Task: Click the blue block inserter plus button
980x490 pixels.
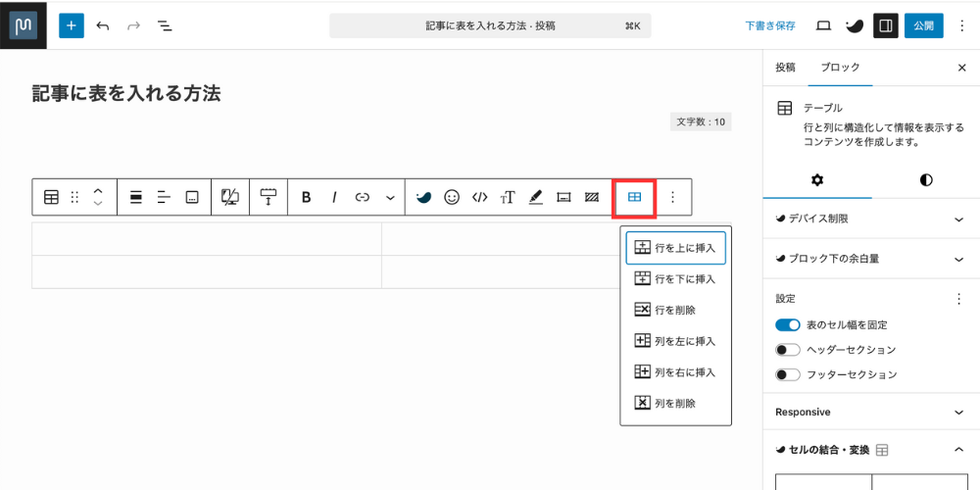Action: [72, 25]
